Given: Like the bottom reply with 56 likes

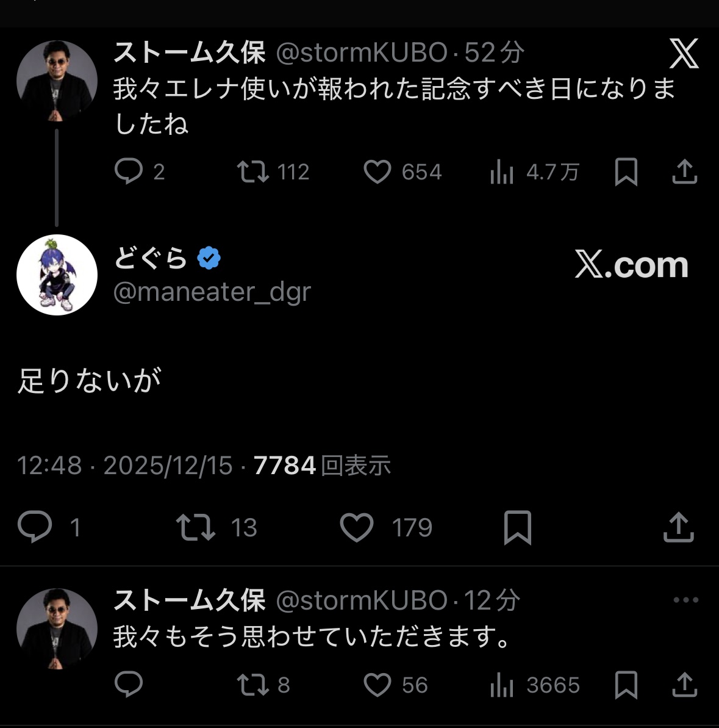Looking at the screenshot, I should pyautogui.click(x=377, y=685).
